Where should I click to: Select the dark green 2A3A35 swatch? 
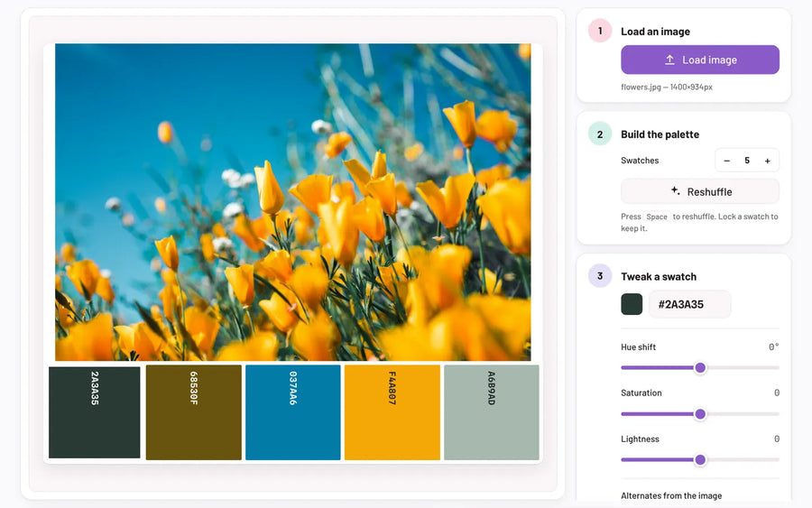tap(94, 412)
